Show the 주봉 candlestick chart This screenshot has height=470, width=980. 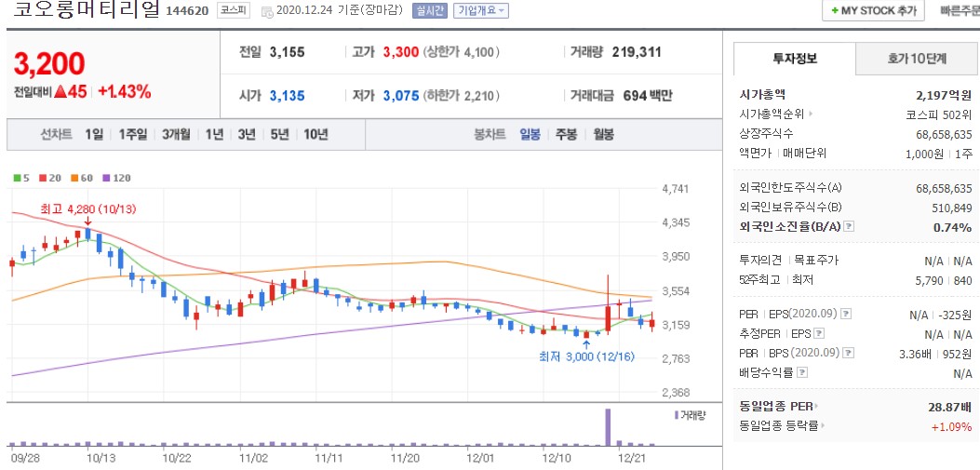click(566, 134)
